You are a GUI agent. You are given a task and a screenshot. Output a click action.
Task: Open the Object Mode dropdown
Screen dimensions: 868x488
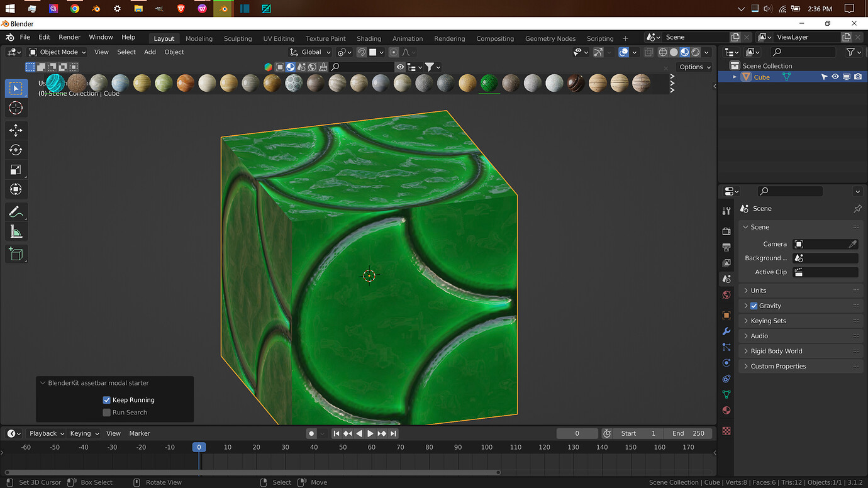(x=57, y=52)
